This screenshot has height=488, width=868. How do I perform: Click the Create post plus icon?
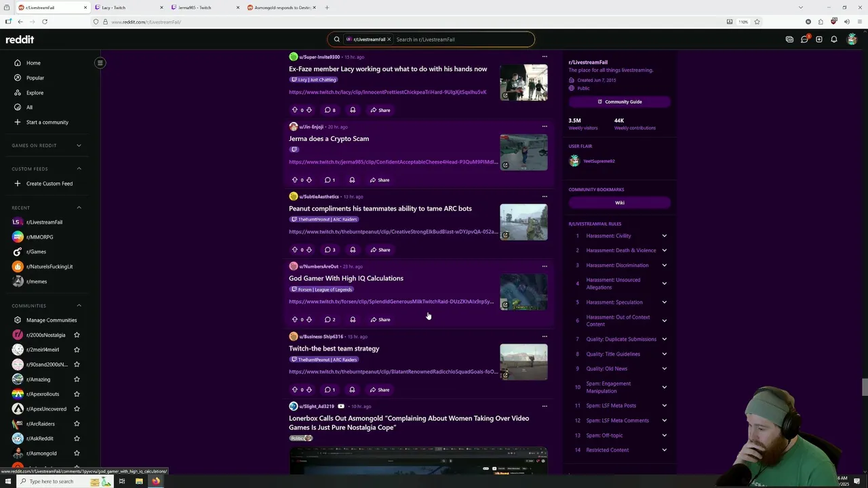(819, 39)
